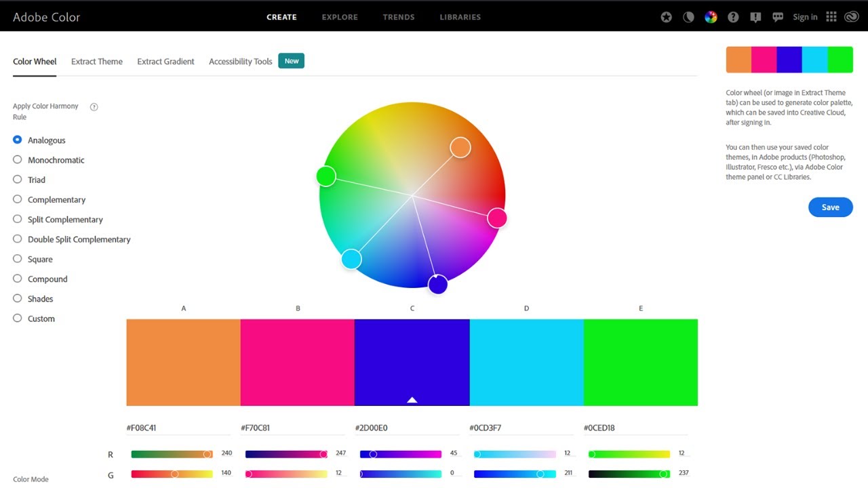The image size is (868, 488).
Task: Select the green swatch E
Action: pos(641,363)
